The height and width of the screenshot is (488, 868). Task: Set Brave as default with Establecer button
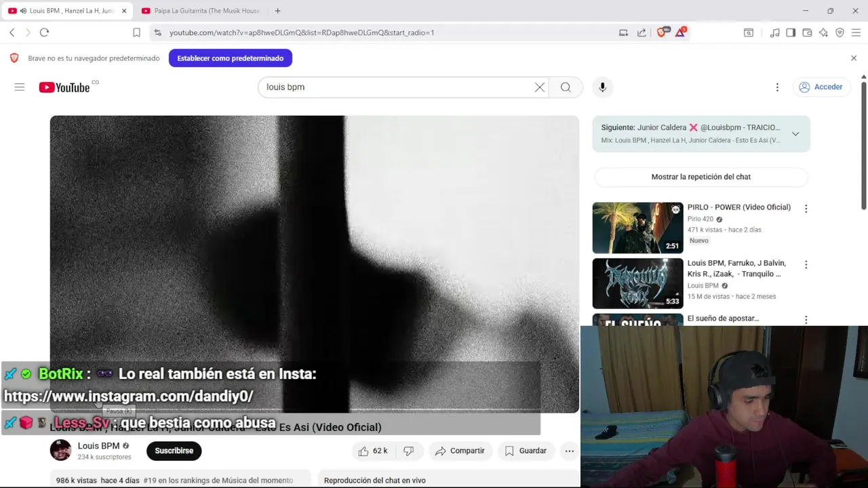tap(231, 58)
